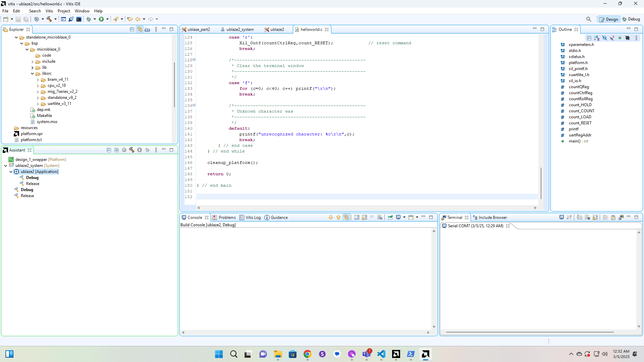Image resolution: width=644 pixels, height=362 pixels.
Task: Toggle the Link with Editor icon in Explorer
Action: [140, 29]
